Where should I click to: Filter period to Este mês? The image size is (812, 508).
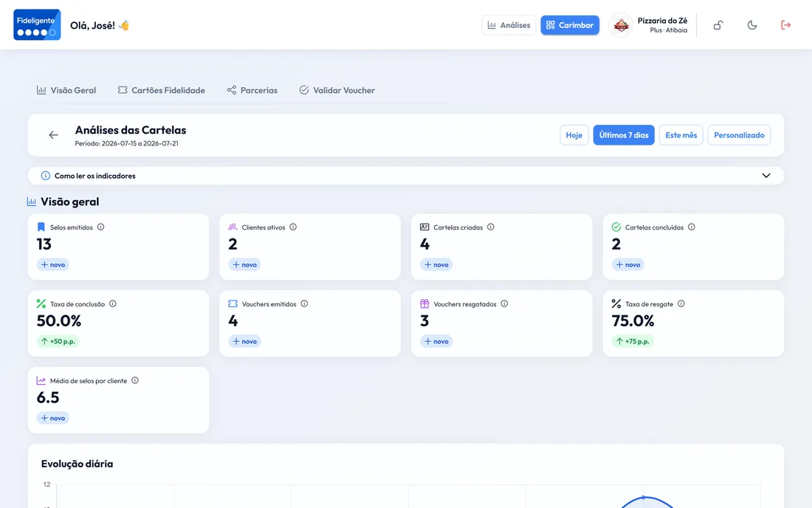[681, 135]
